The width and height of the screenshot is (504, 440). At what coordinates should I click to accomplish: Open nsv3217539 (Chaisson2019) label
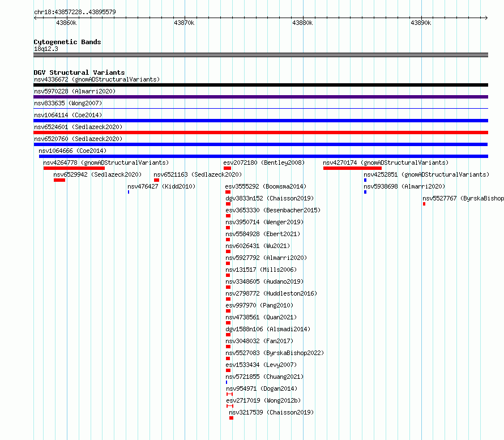click(x=271, y=412)
